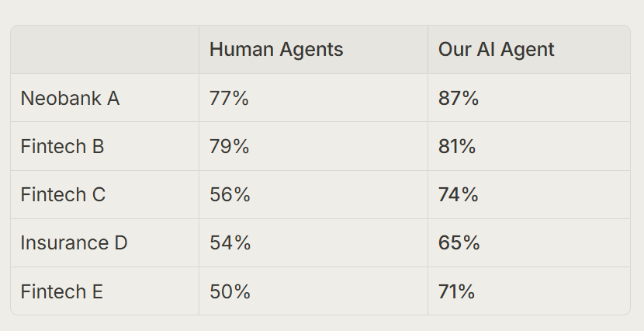
Task: Click the 87% cell for Neobank A
Action: click(529, 98)
